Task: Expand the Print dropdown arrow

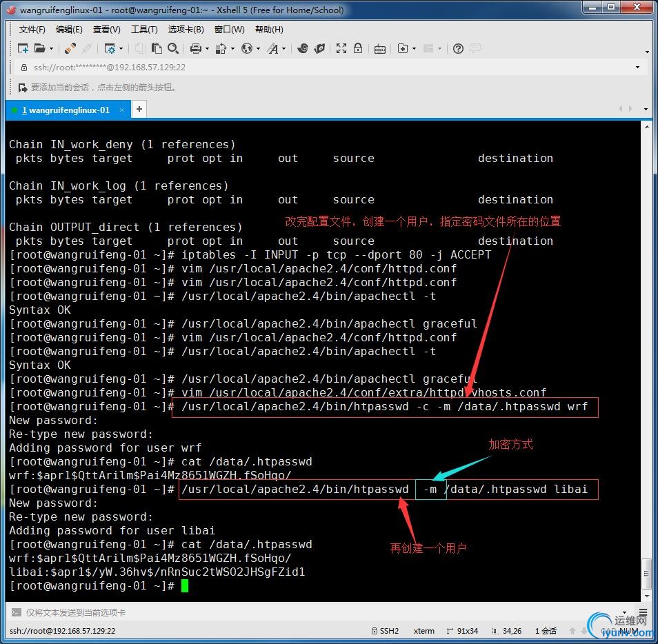Action: (207, 49)
